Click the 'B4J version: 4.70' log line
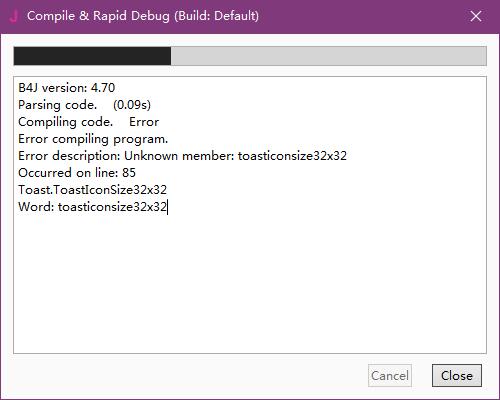The height and width of the screenshot is (400, 500). [x=67, y=88]
